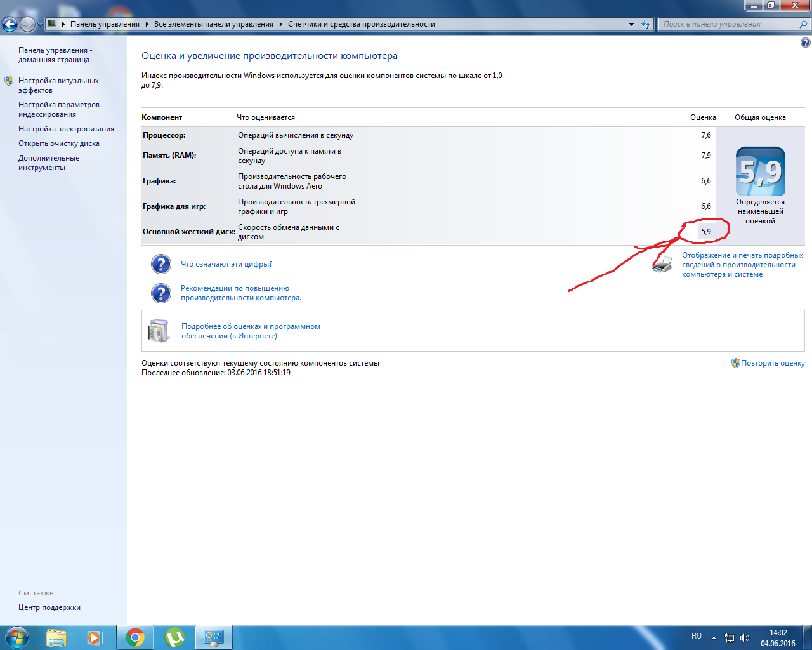Open the Windows Start menu orb

[17, 637]
